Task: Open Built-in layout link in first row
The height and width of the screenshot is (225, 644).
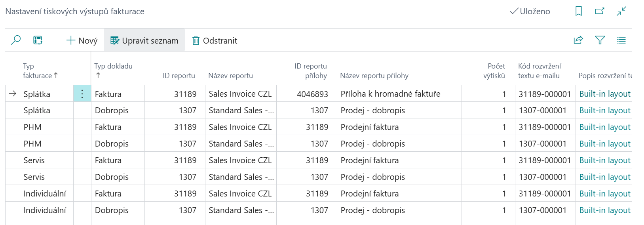Action: click(604, 94)
